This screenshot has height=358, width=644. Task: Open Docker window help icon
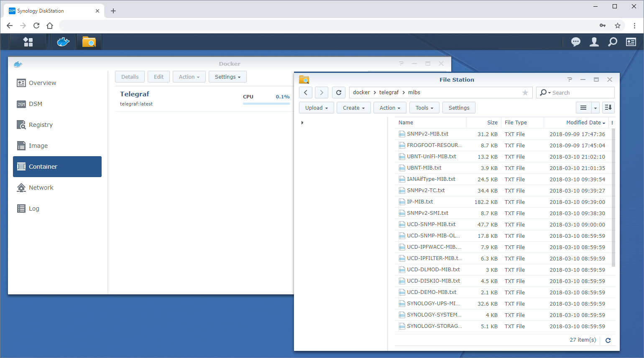(x=401, y=64)
